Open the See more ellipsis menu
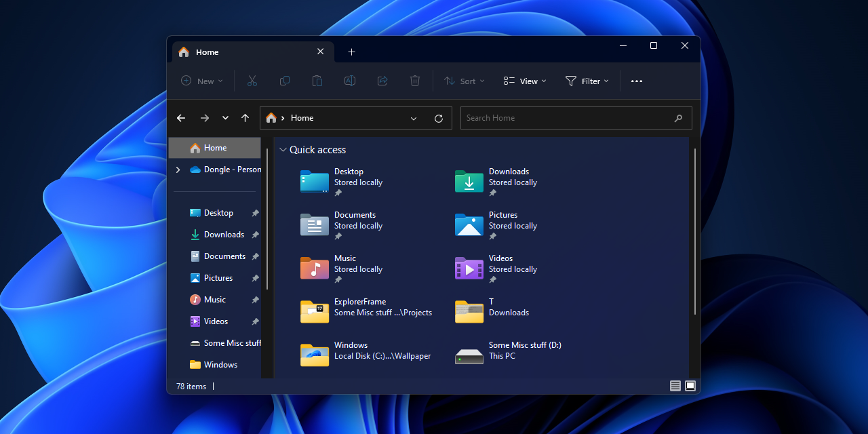The image size is (868, 434). (x=636, y=81)
